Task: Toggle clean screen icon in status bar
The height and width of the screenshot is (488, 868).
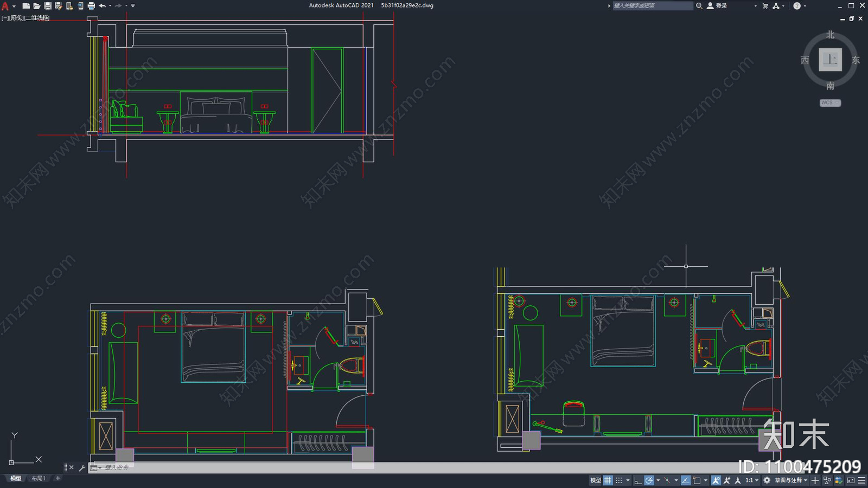Action: click(851, 480)
